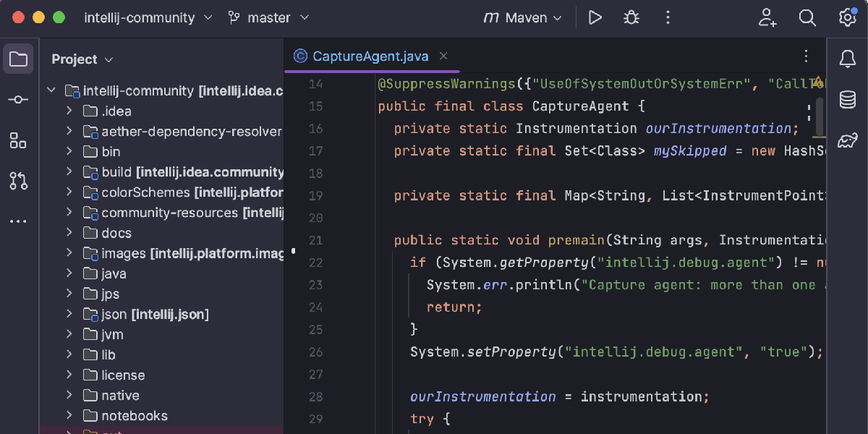Open the Project tool window folder icon
The height and width of the screenshot is (434, 868).
click(x=18, y=59)
